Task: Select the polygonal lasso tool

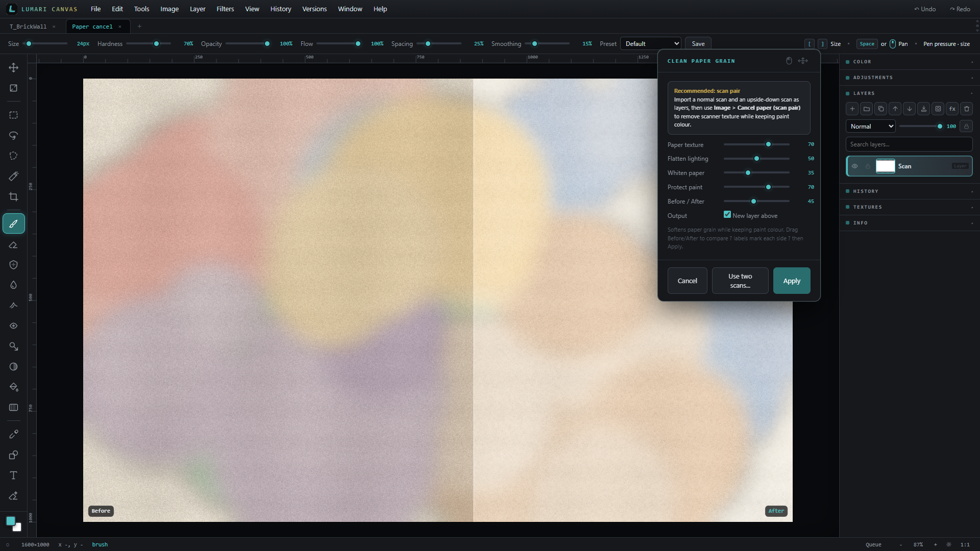Action: (14, 156)
